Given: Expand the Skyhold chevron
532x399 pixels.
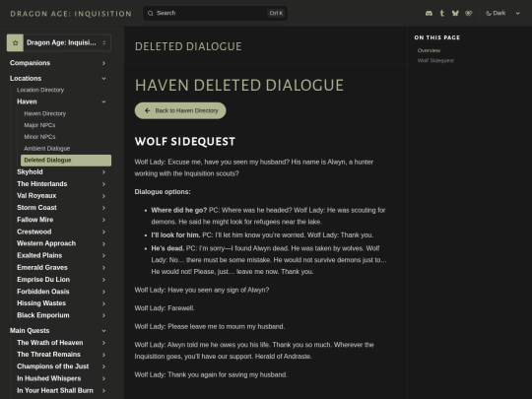Looking at the screenshot, I should 103,172.
